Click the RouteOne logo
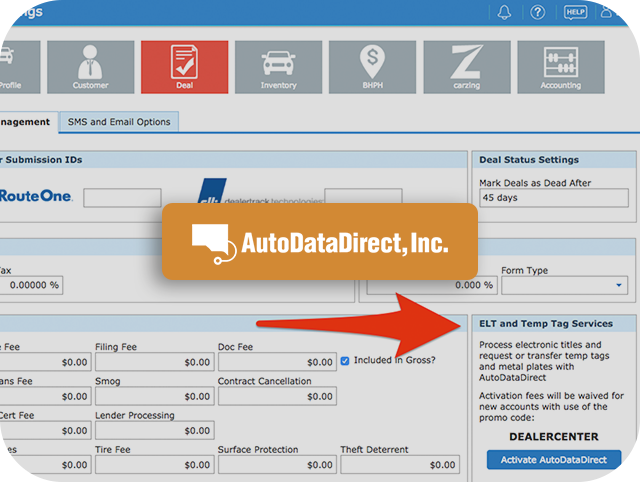640x482 pixels. (x=36, y=196)
